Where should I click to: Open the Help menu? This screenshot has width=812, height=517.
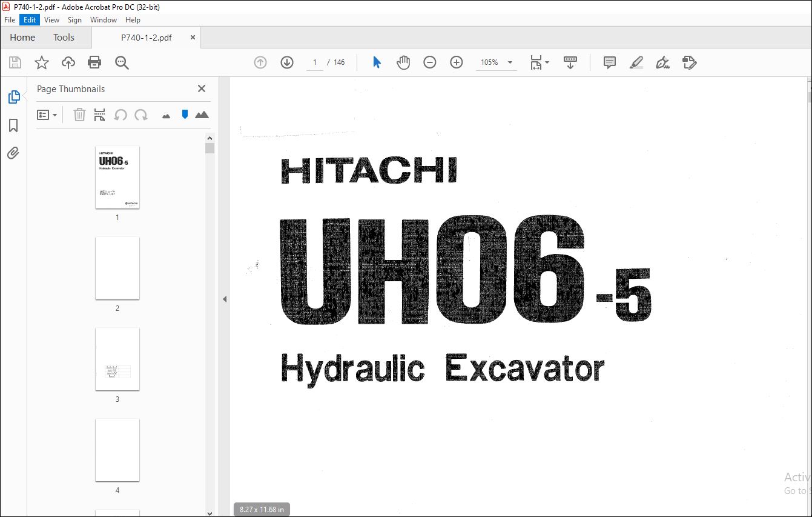click(x=133, y=20)
